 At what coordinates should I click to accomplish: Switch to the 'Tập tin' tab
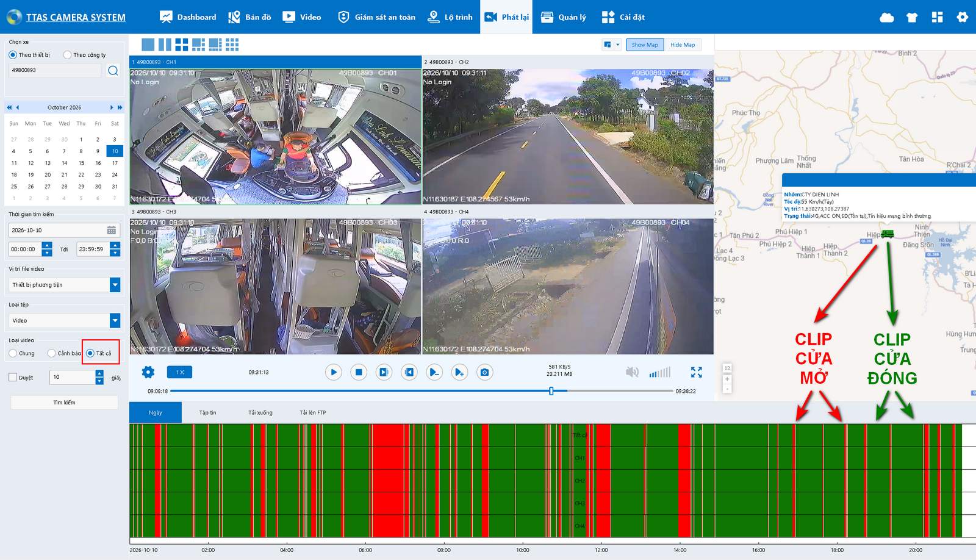tap(207, 413)
